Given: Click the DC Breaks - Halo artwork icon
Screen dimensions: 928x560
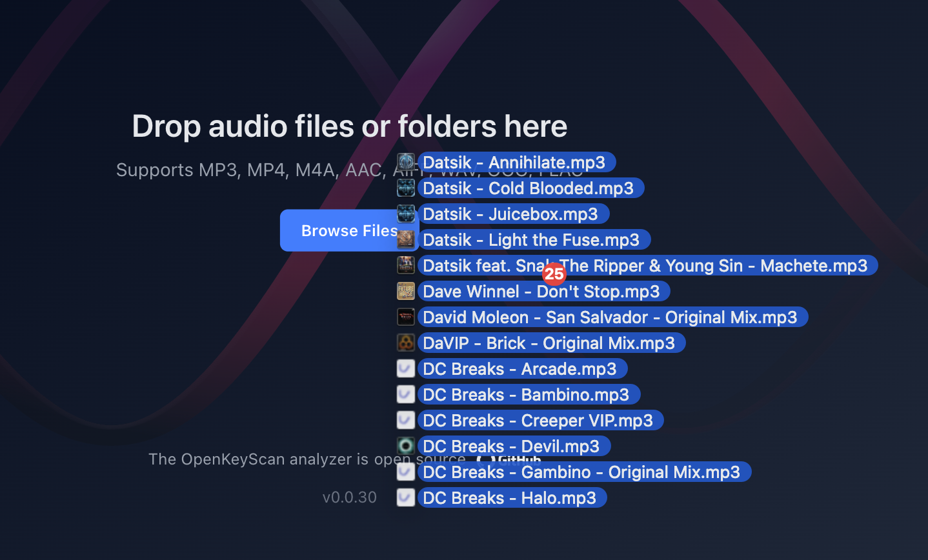Looking at the screenshot, I should (406, 497).
